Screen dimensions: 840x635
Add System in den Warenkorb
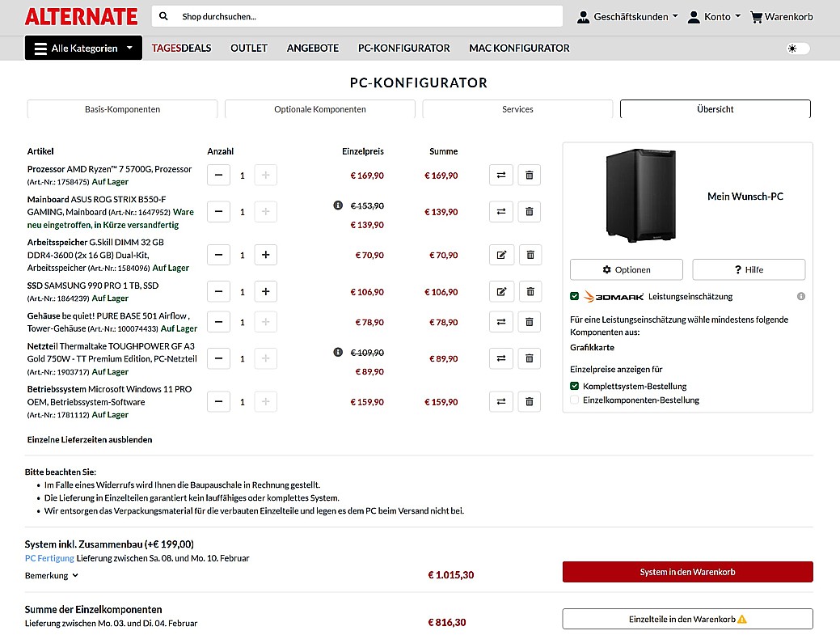point(687,572)
